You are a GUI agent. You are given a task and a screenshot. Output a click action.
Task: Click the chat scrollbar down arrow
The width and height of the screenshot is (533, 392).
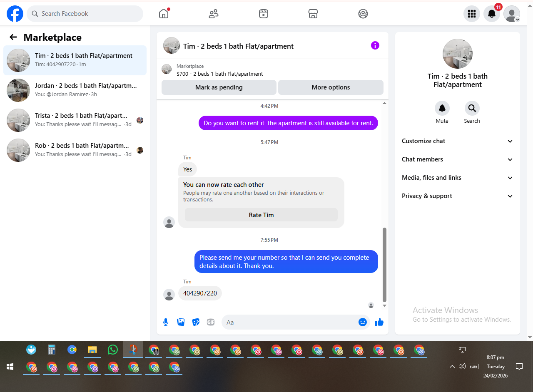point(384,306)
